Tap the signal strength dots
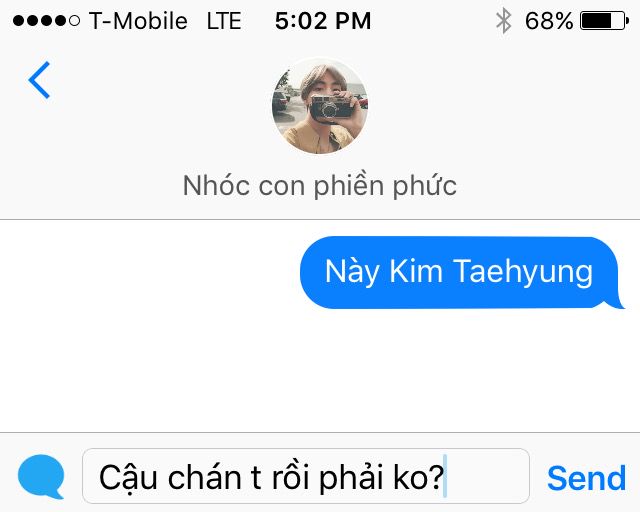The height and width of the screenshot is (512, 640). pyautogui.click(x=46, y=20)
